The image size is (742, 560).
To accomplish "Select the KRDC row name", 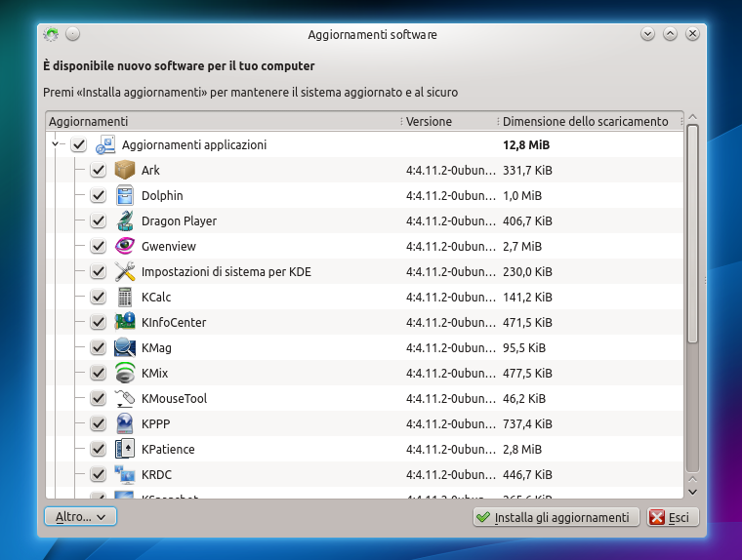I will coord(156,474).
